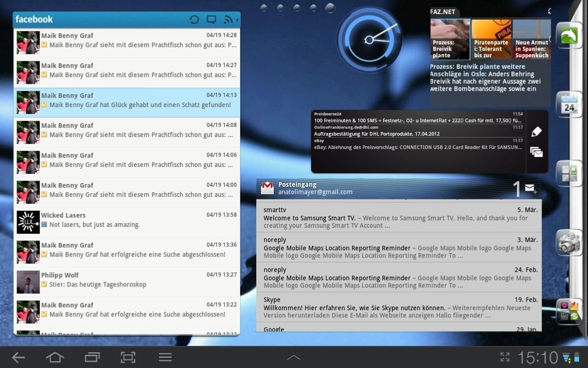Select 'Neue Armut in Spanien' news thumbnail
Viewport: 588px width, 368px height.
click(532, 40)
